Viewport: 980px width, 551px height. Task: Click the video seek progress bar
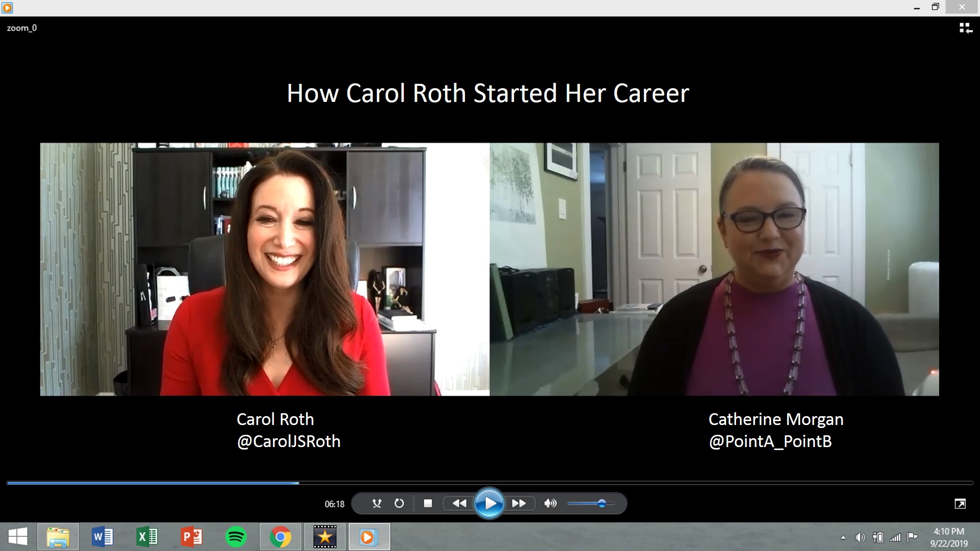(x=490, y=483)
